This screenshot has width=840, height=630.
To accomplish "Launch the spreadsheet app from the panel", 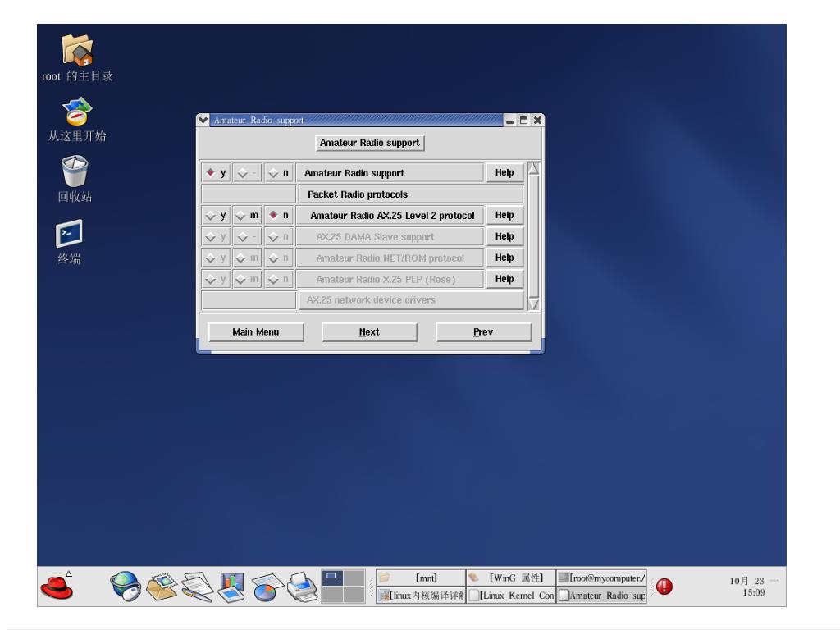I will pyautogui.click(x=267, y=587).
